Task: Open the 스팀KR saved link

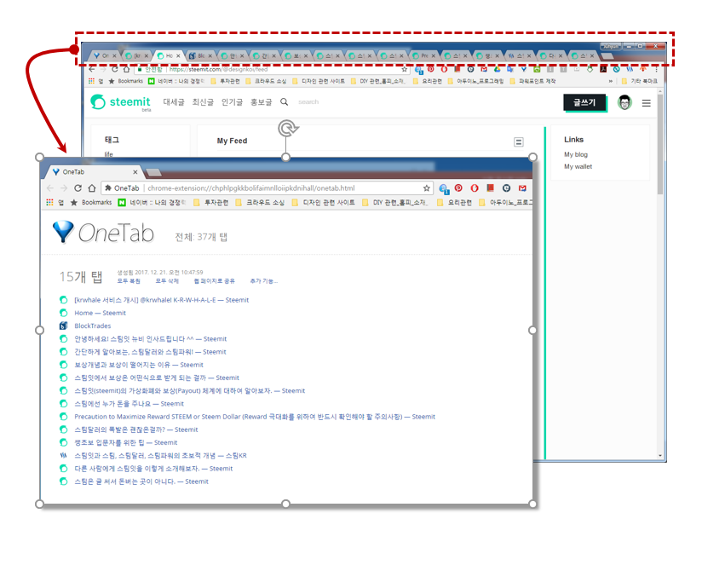Action: tap(160, 455)
